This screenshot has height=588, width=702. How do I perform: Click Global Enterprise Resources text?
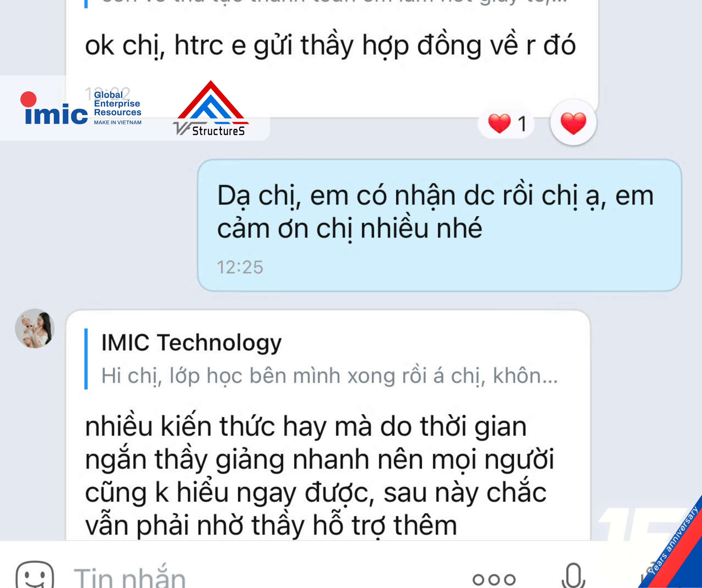(117, 104)
